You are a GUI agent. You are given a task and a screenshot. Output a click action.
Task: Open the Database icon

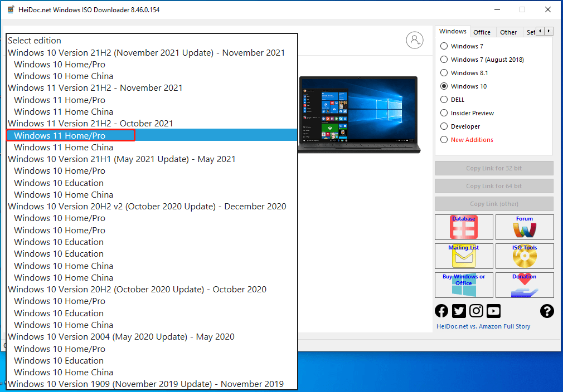tap(464, 227)
